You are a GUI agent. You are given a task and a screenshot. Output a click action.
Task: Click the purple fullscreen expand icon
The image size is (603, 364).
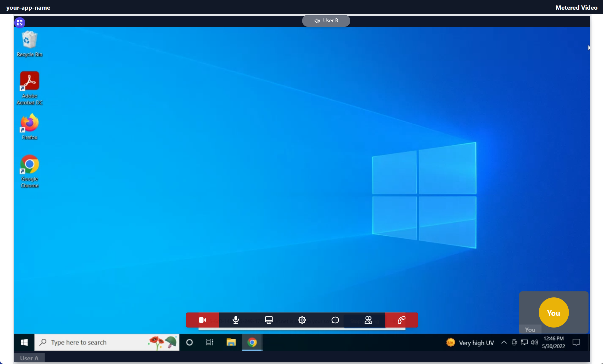20,23
